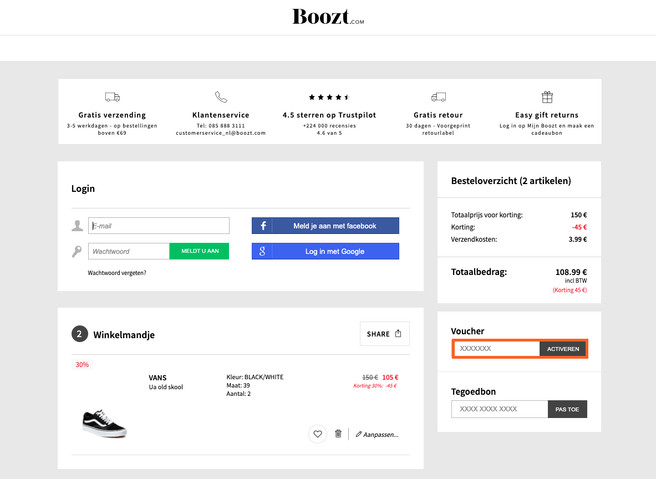Click the number 2 step badge beside Winkelmandje
The height and width of the screenshot is (479, 656).
[x=79, y=334]
